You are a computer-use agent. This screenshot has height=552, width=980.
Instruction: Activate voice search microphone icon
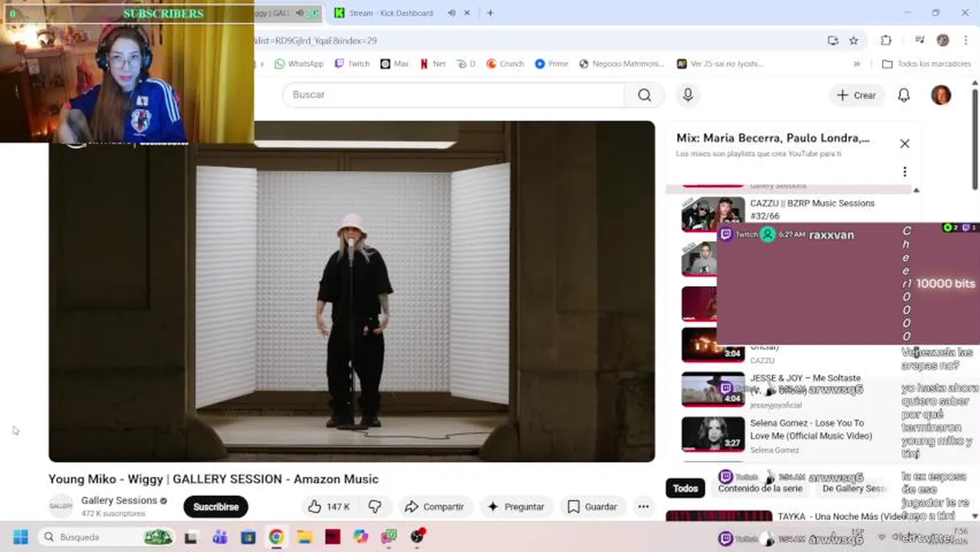pos(688,95)
